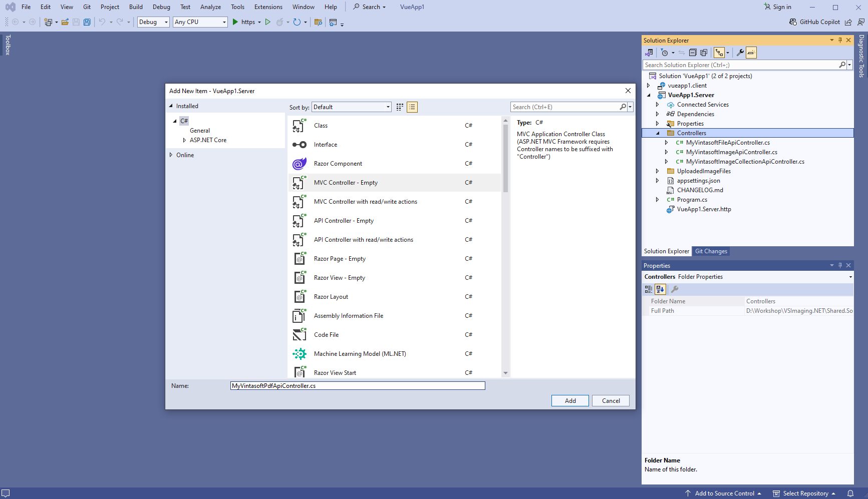868x499 pixels.
Task: Toggle Preview Selected Items in Solution Explorer
Action: [751, 53]
